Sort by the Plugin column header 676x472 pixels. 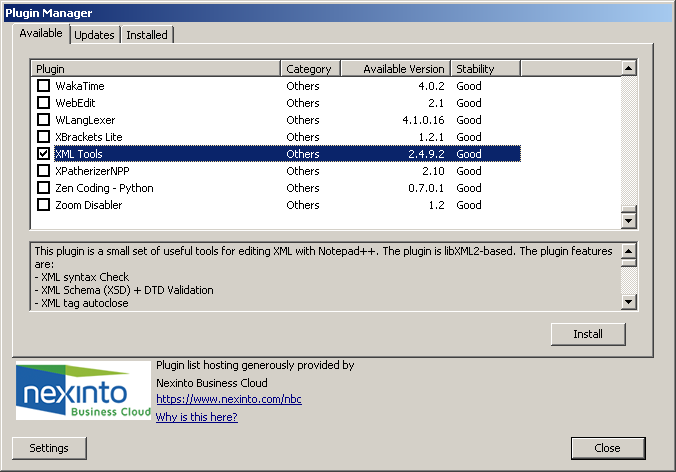coord(156,69)
